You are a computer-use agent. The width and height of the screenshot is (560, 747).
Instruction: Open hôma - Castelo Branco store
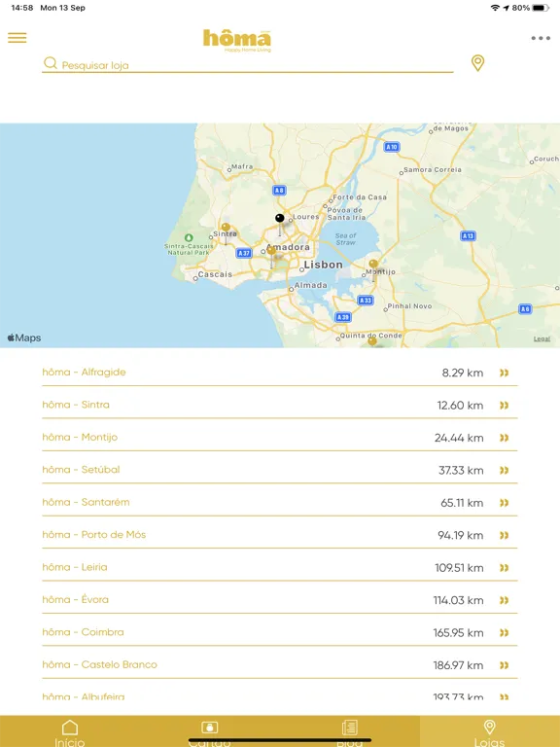(280, 664)
